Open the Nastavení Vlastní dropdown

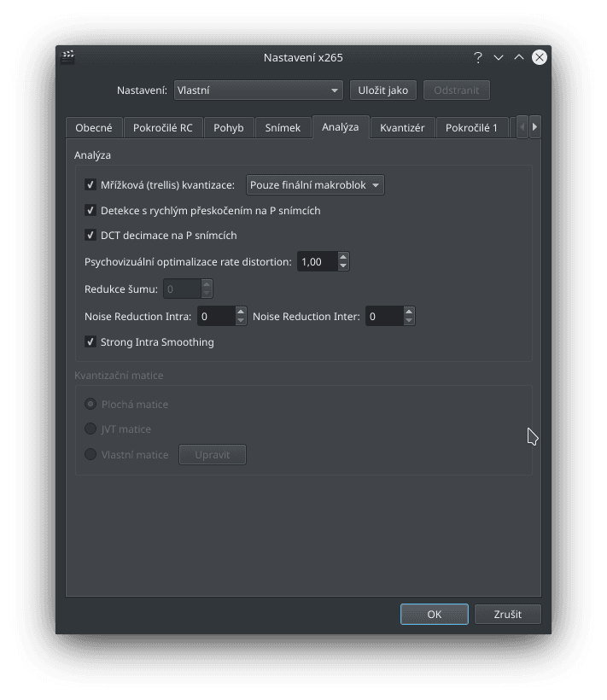tap(258, 90)
